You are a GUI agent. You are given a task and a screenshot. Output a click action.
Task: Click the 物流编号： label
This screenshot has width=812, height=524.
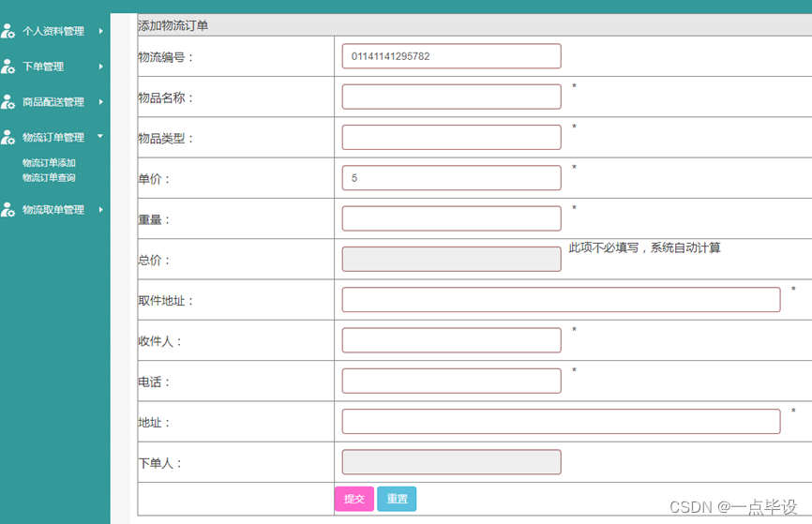tap(166, 57)
